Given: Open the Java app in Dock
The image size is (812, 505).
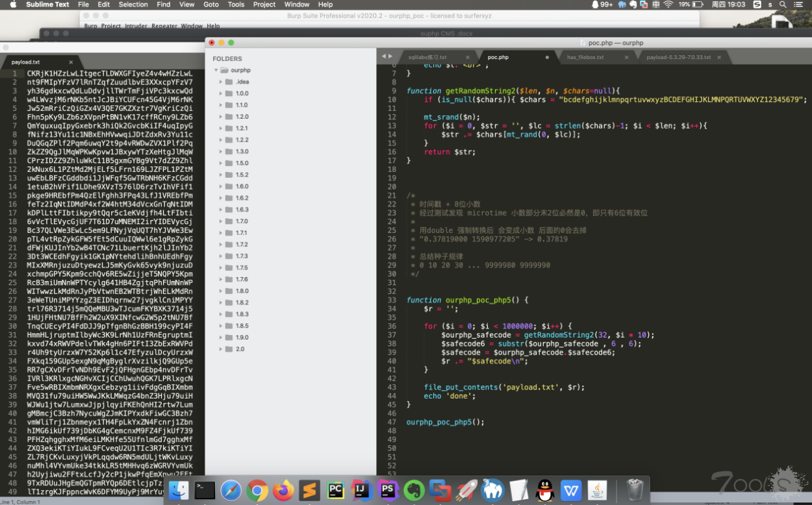Looking at the screenshot, I should [x=598, y=490].
